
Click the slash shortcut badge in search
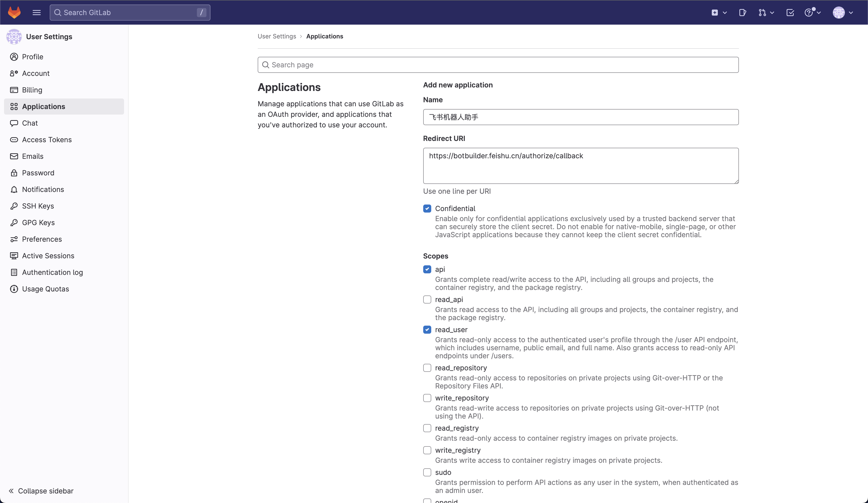tap(201, 12)
